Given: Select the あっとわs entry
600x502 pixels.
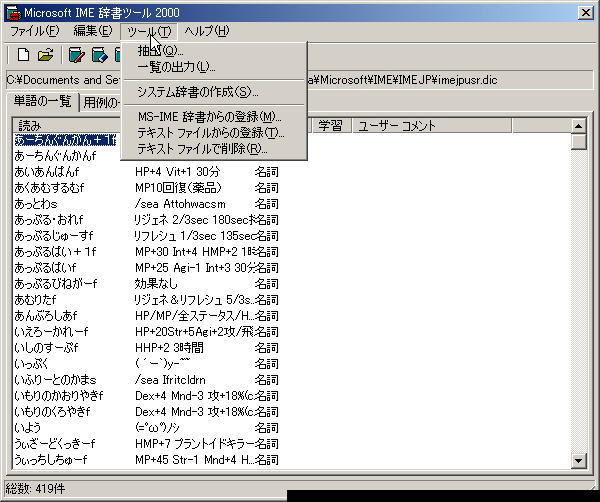Looking at the screenshot, I should [36, 204].
